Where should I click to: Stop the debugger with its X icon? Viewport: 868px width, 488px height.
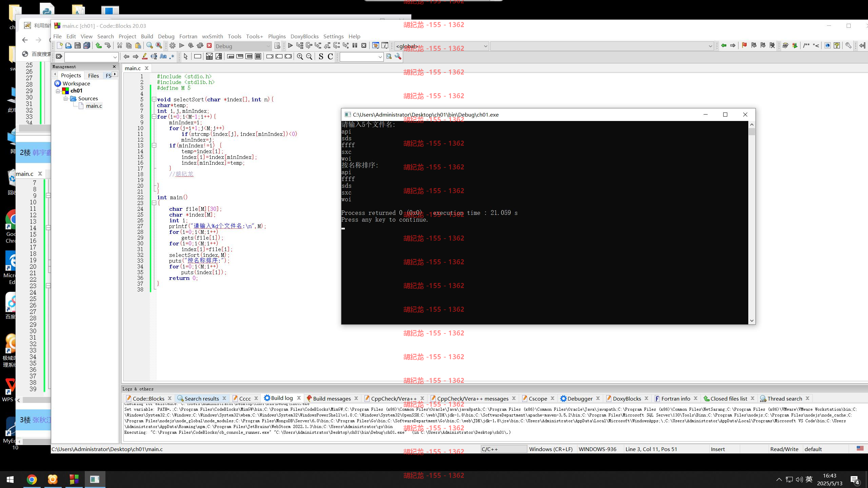click(x=364, y=46)
